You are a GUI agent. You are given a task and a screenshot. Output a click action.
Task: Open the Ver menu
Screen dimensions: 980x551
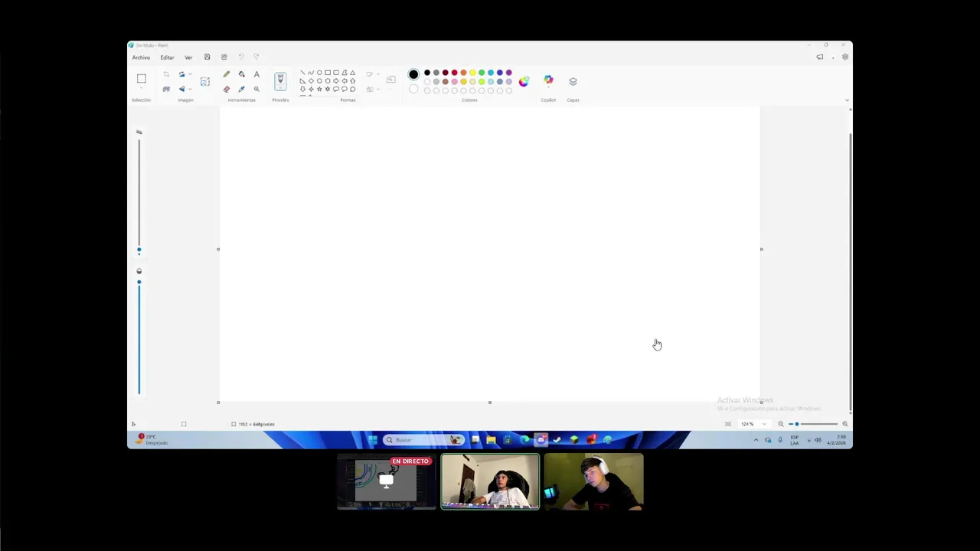coord(188,57)
